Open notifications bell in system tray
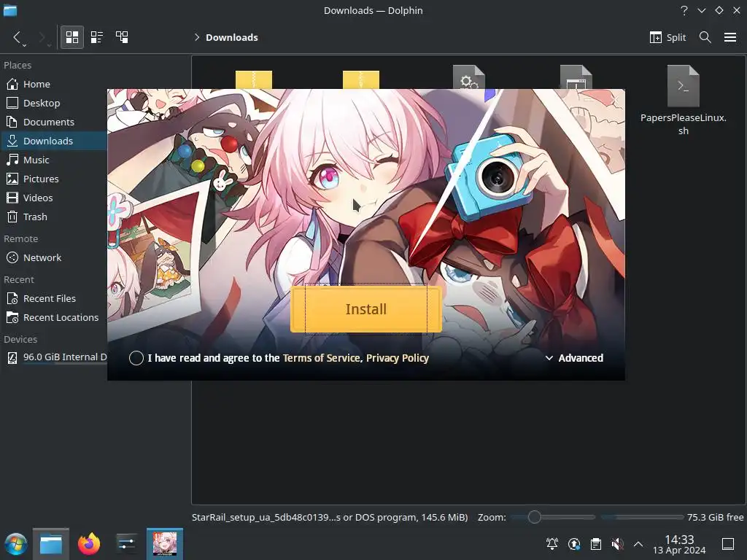747x560 pixels. pyautogui.click(x=552, y=544)
